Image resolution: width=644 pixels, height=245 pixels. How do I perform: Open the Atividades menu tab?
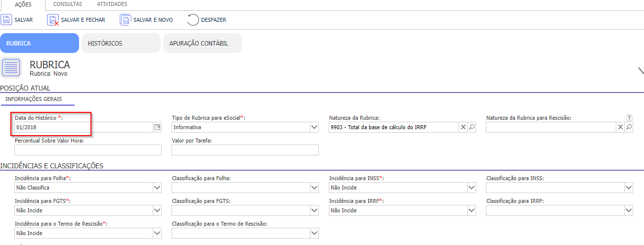pos(112,4)
